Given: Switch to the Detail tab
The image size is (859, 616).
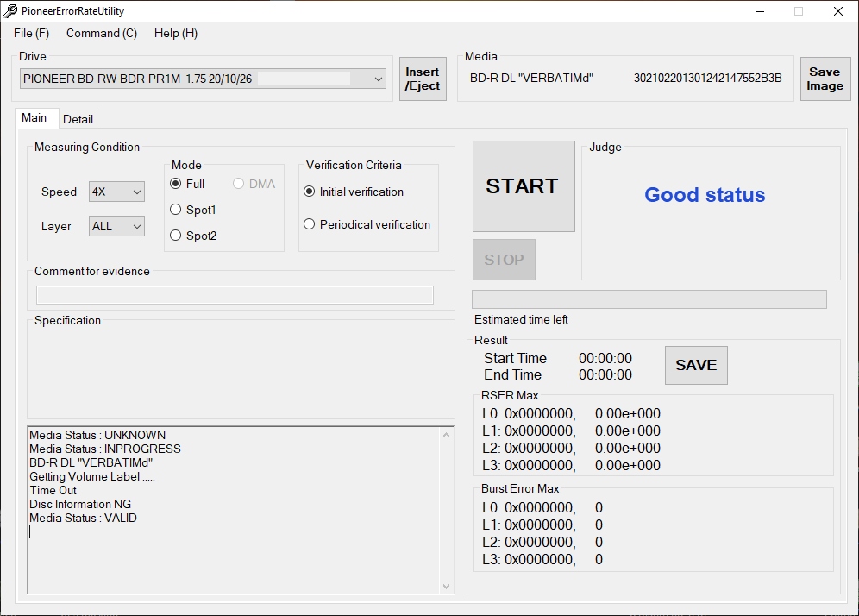Looking at the screenshot, I should click(x=78, y=119).
